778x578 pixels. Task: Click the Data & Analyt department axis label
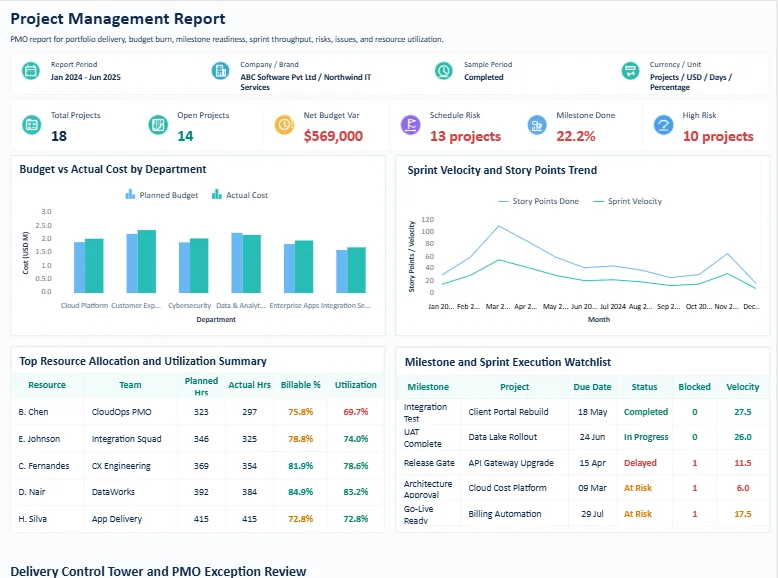(241, 306)
